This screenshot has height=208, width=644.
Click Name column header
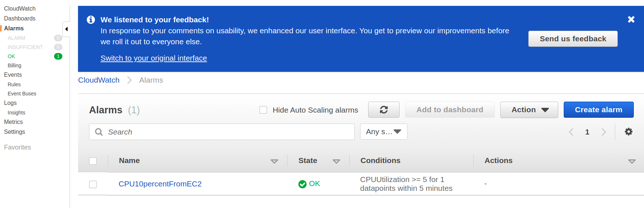pos(129,160)
